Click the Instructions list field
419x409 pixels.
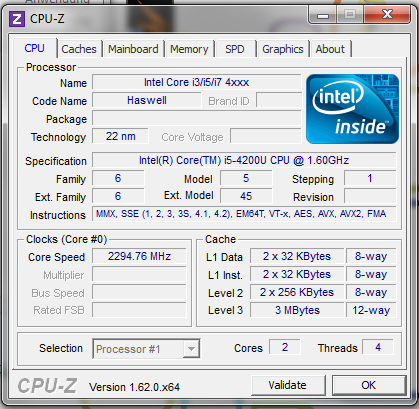click(244, 214)
